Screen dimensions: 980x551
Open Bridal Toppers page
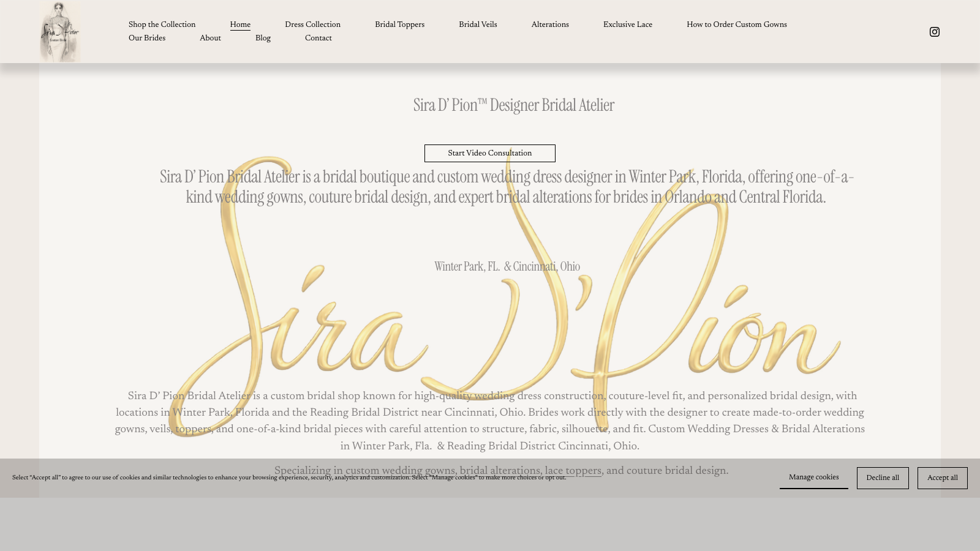click(x=399, y=25)
